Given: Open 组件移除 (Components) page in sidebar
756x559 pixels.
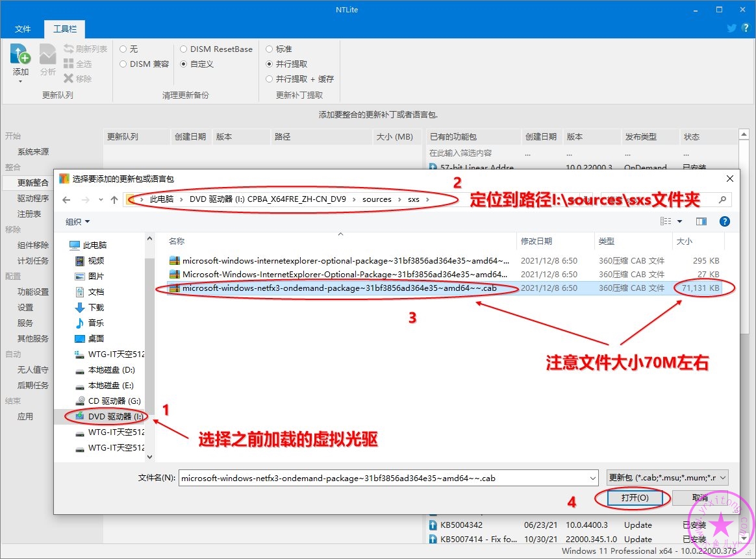Looking at the screenshot, I should click(32, 245).
